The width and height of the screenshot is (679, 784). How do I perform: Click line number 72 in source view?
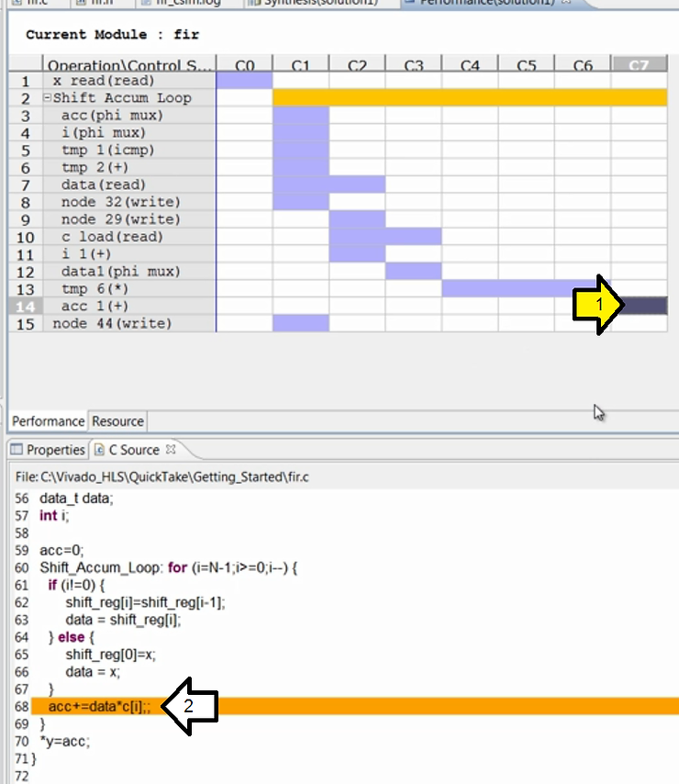click(21, 776)
